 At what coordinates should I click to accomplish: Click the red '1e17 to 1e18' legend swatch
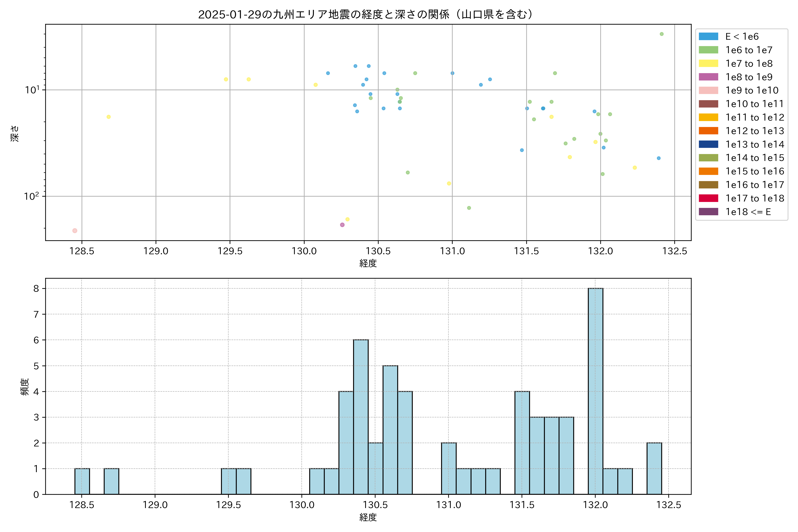(708, 198)
